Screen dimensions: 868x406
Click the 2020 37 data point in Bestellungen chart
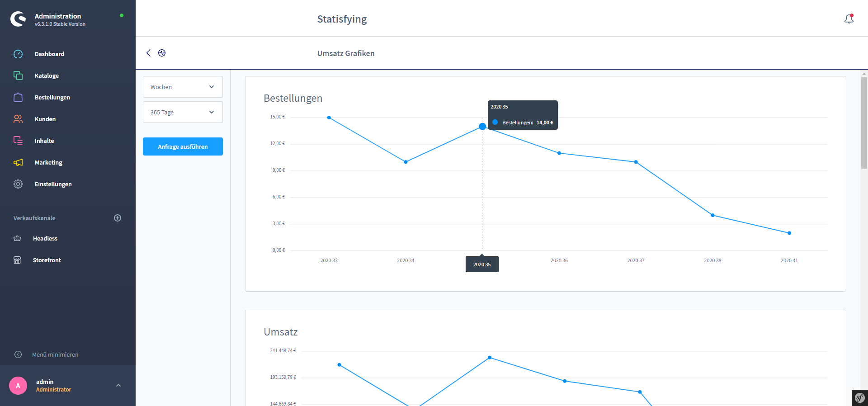(636, 162)
